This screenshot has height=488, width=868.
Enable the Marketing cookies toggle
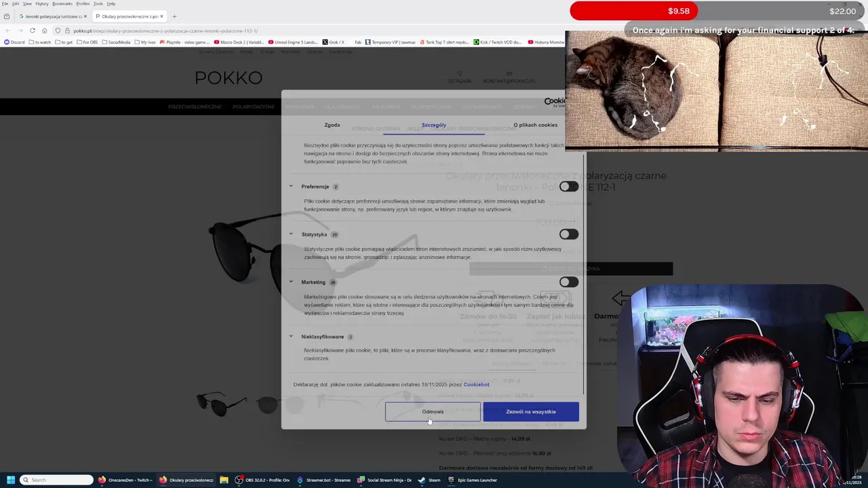[569, 282]
